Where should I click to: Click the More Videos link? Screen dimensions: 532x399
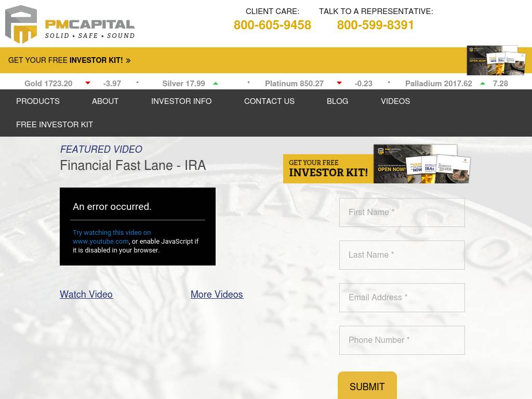click(x=217, y=294)
